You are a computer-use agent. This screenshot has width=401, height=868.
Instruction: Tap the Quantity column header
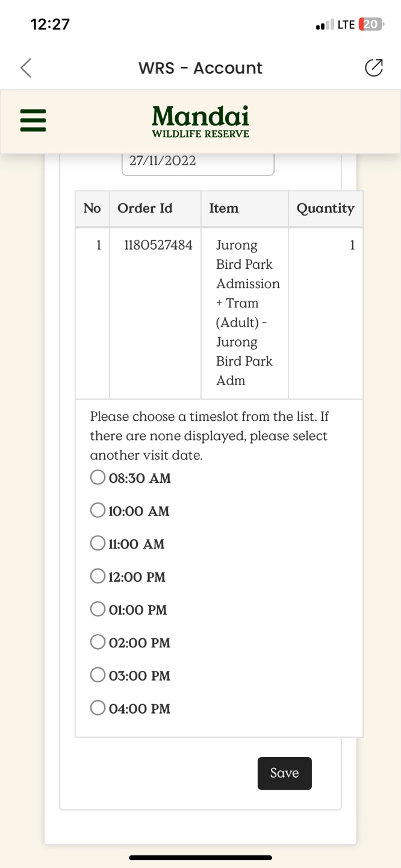coord(325,209)
